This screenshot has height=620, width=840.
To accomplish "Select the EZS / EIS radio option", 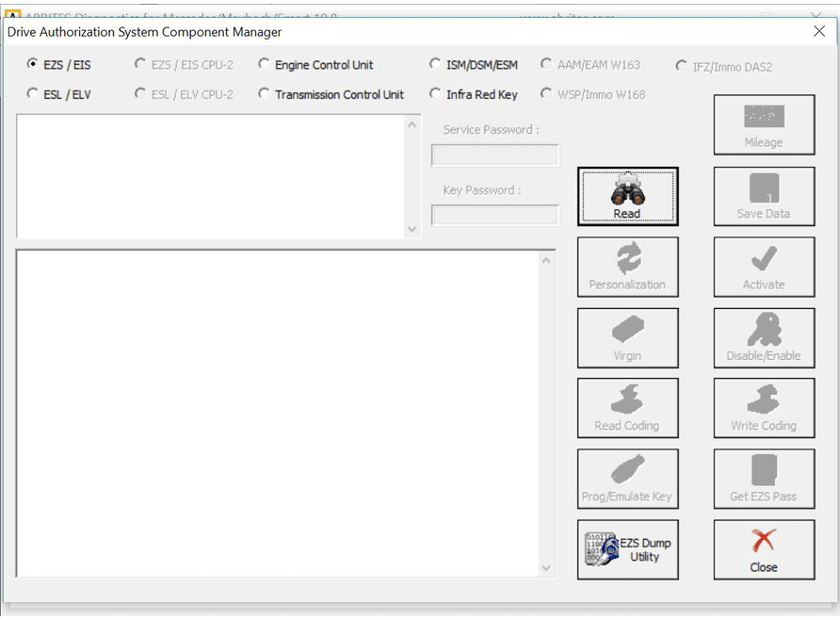I will [33, 65].
